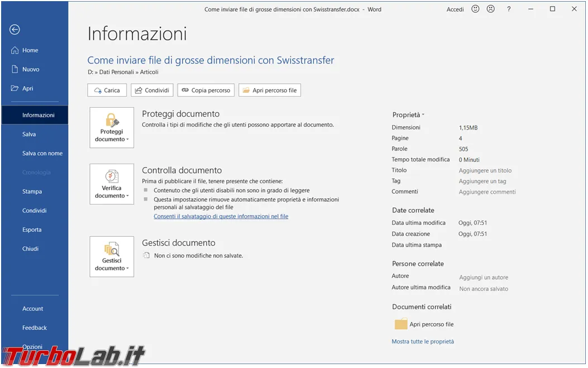
Task: Send a smile with the happy face icon
Action: click(475, 9)
